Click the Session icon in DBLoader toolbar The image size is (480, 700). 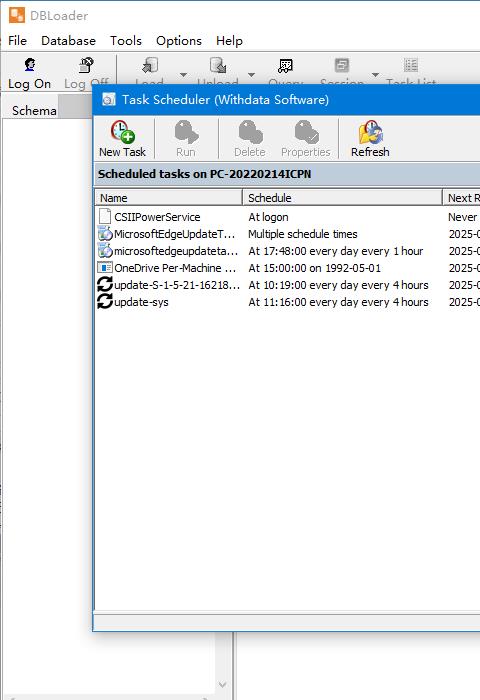pyautogui.click(x=342, y=65)
